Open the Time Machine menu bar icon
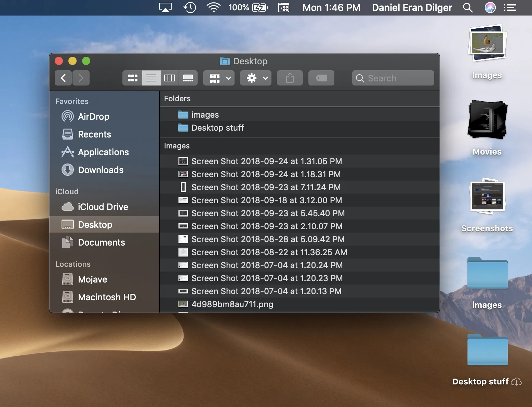This screenshot has height=407, width=532. (x=189, y=8)
